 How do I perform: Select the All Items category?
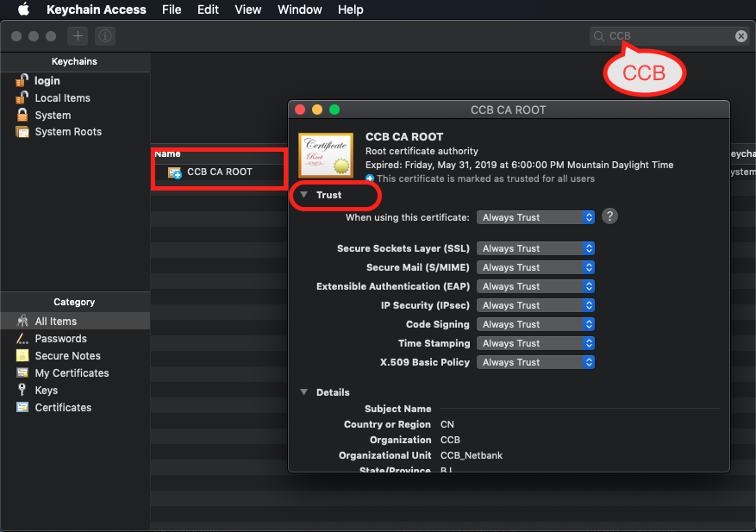pyautogui.click(x=75, y=322)
